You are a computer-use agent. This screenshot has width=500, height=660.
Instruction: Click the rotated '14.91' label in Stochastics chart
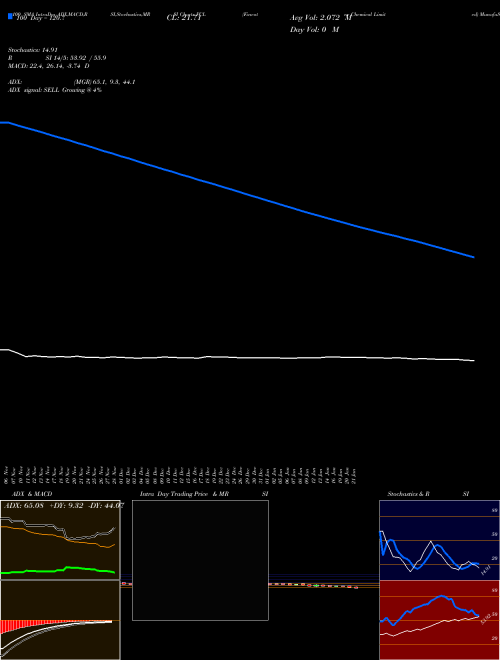486,571
